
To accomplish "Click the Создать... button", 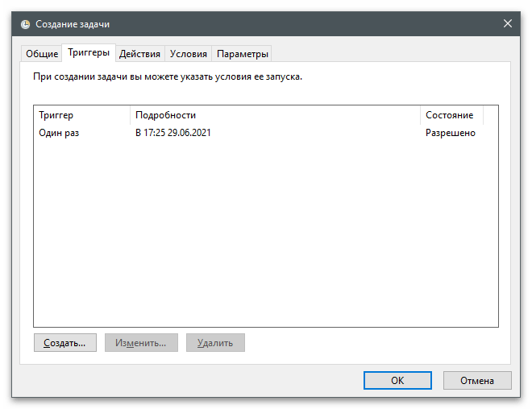I will click(64, 343).
